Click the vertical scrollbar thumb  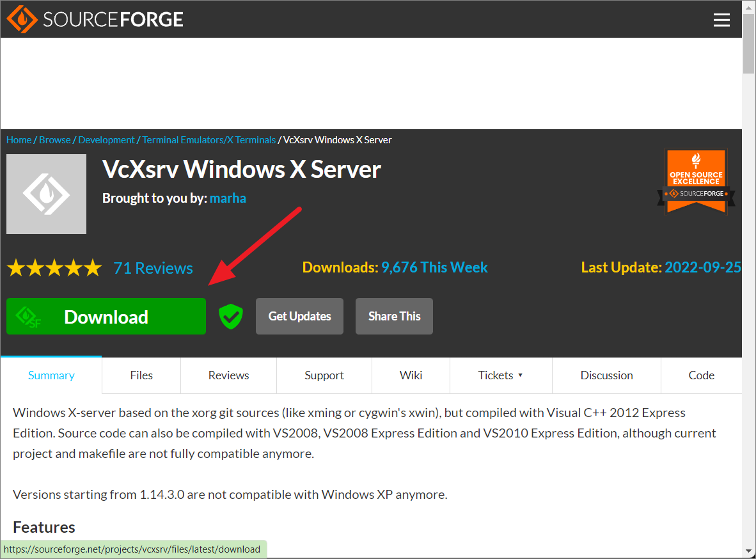coord(748,43)
